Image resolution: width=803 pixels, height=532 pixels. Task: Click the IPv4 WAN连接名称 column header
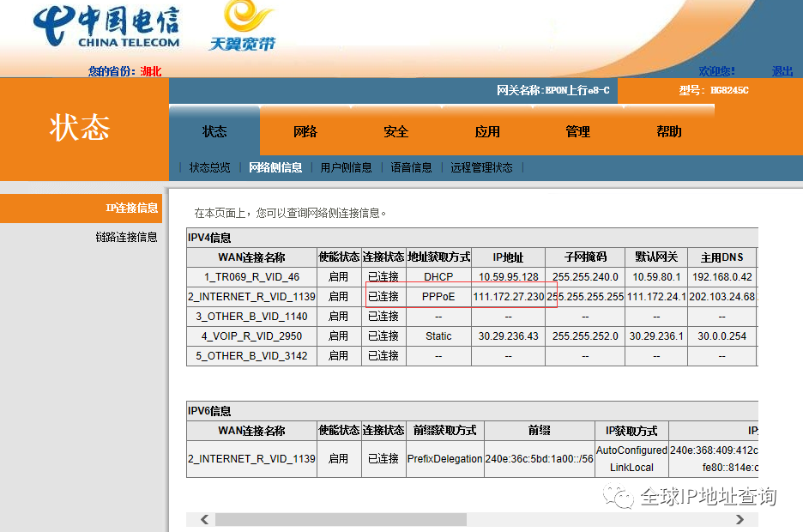click(x=251, y=257)
